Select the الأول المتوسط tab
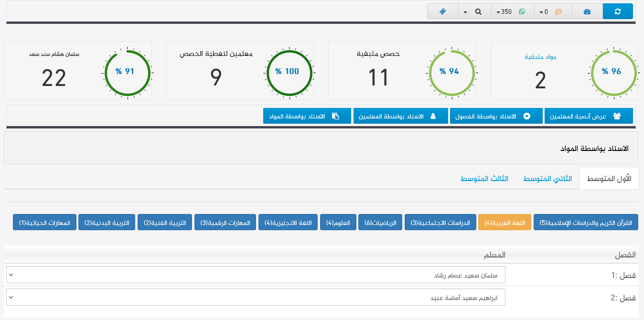This screenshot has height=320, width=644. coord(609,179)
